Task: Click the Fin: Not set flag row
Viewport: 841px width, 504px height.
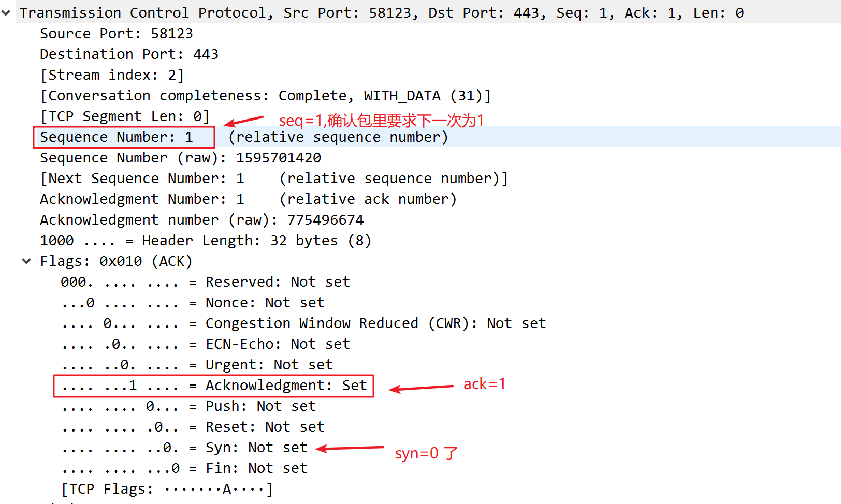Action: [184, 468]
